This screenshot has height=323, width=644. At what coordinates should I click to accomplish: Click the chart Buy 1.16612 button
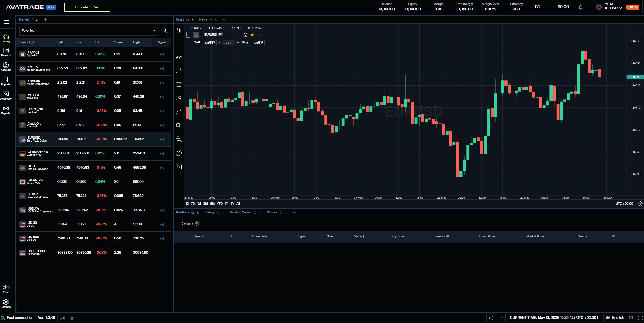(x=252, y=43)
